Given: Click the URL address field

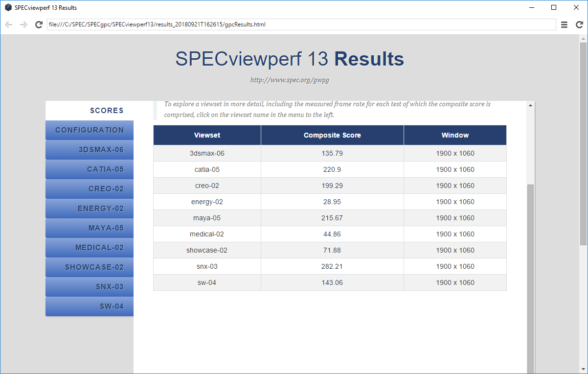Looking at the screenshot, I should 301,24.
